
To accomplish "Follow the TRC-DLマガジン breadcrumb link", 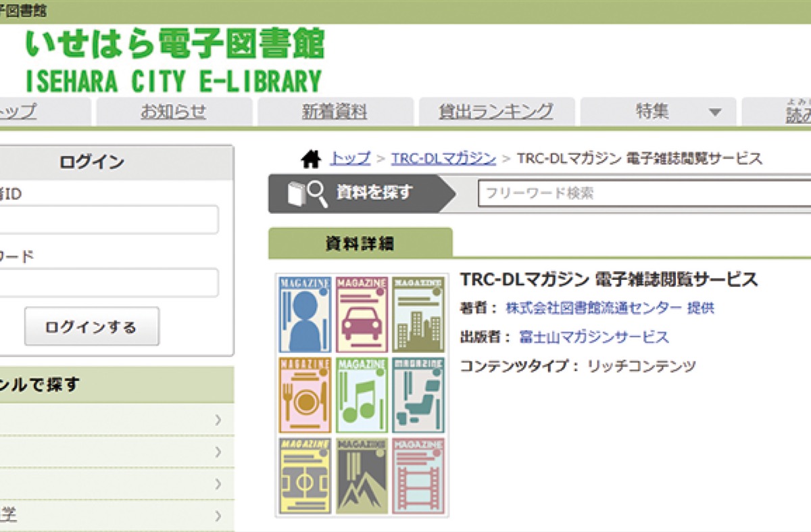I will 443,159.
